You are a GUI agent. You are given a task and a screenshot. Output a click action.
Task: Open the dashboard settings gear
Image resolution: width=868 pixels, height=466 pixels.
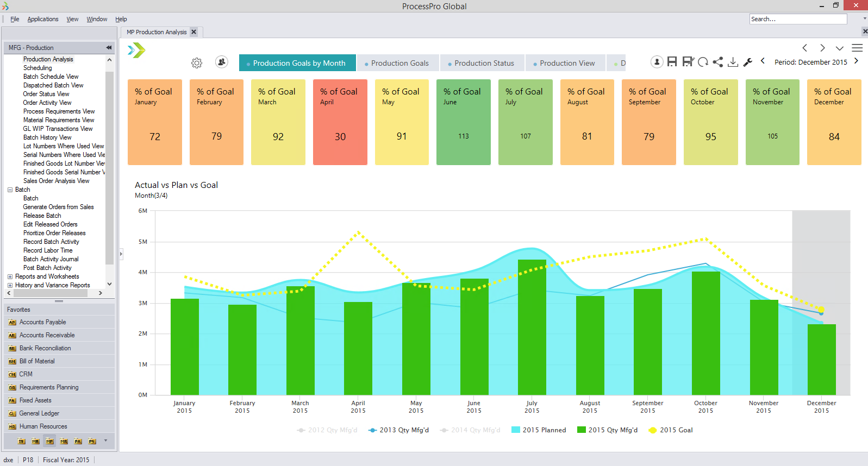[197, 63]
